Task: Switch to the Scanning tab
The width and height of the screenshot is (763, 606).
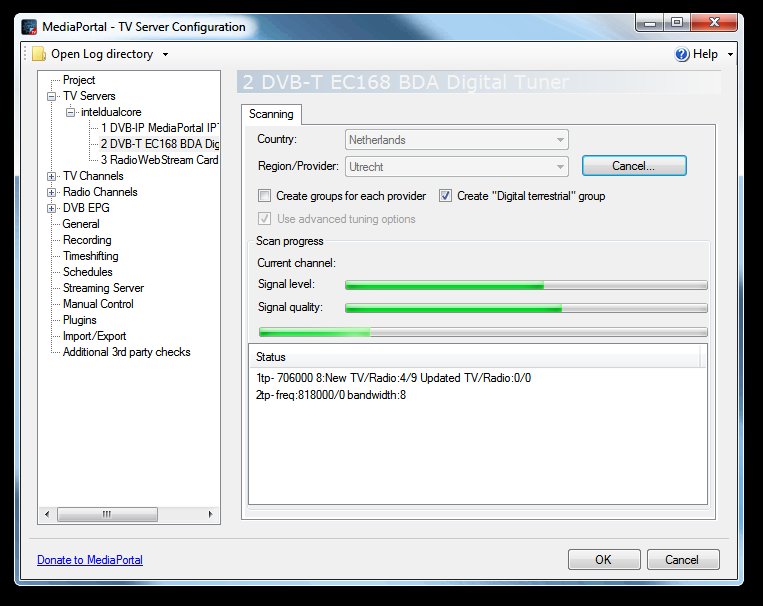Action: point(271,114)
